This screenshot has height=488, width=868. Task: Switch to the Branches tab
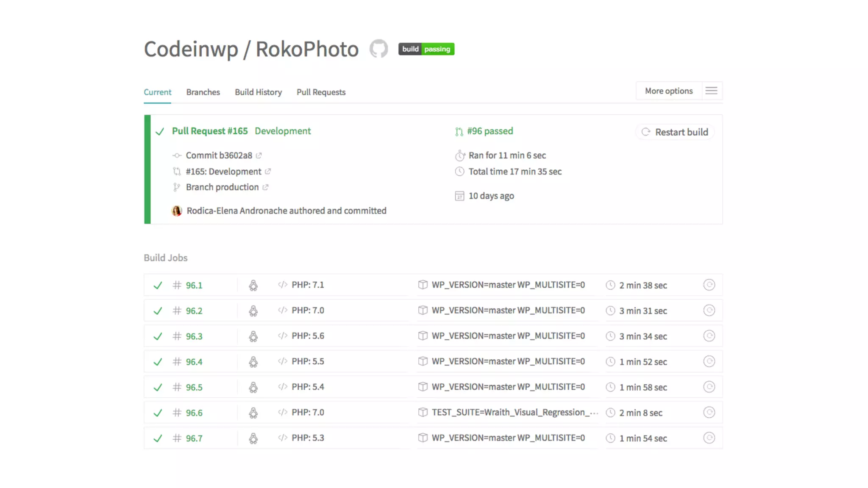(x=203, y=92)
